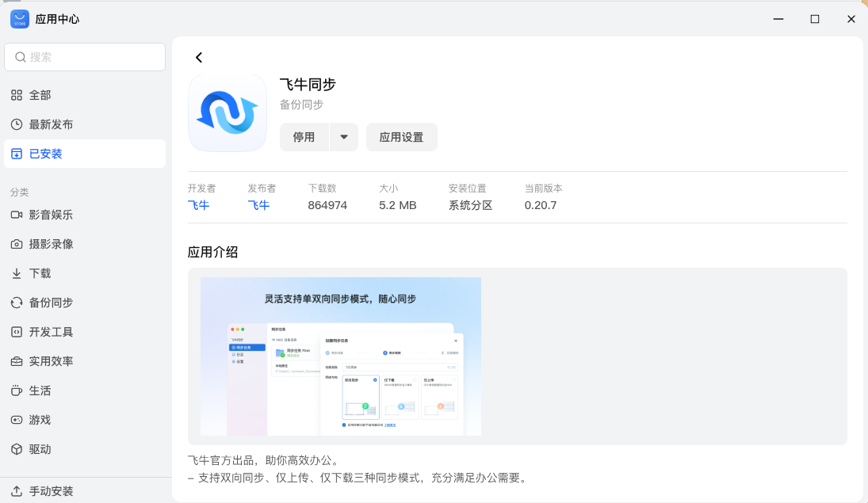Click the 最新发布 clock icon

pos(17,124)
